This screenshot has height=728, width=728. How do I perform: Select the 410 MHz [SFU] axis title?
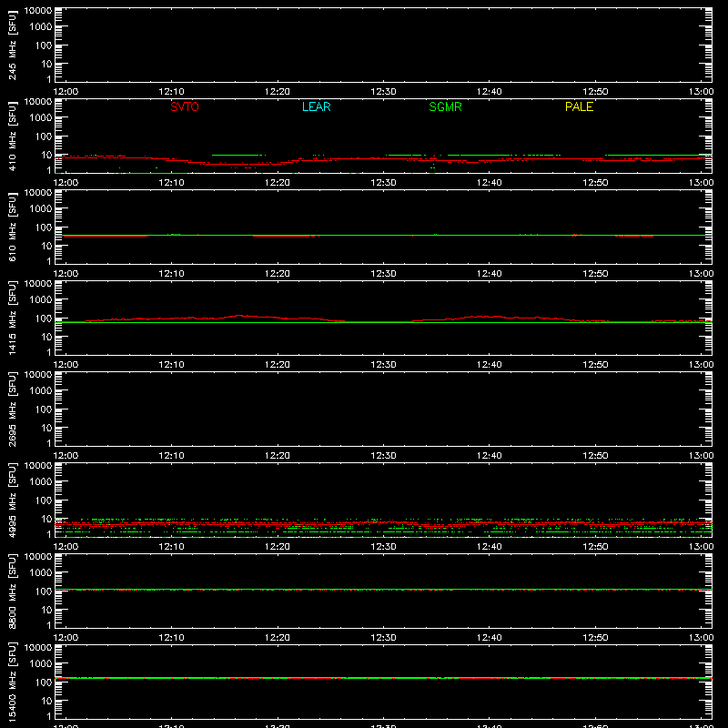[x=12, y=136]
